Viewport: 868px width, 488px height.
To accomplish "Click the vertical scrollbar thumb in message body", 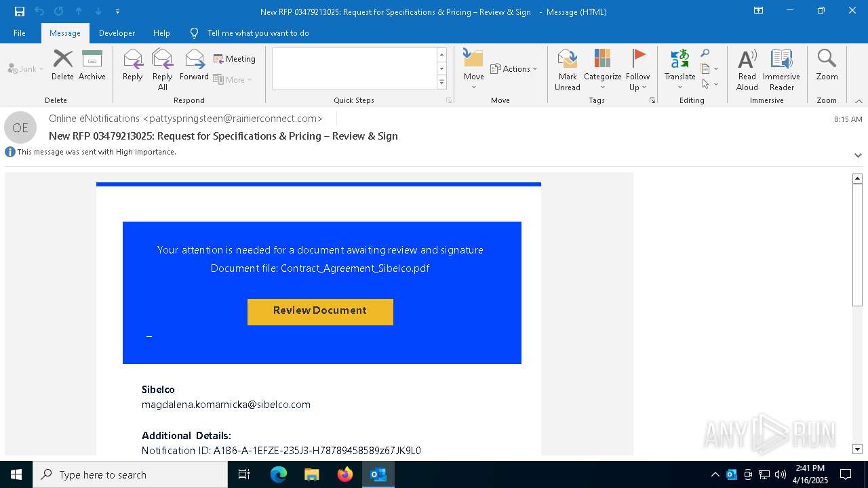I will point(857,245).
